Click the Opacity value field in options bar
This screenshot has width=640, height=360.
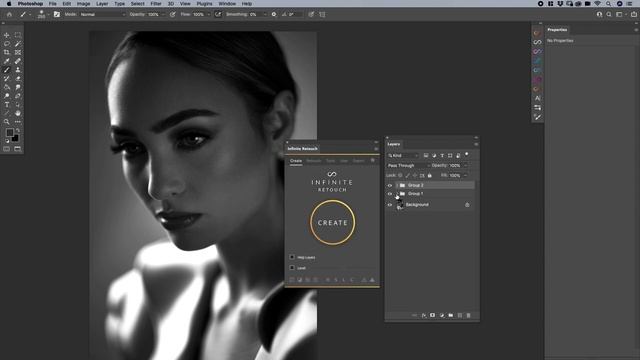153,14
